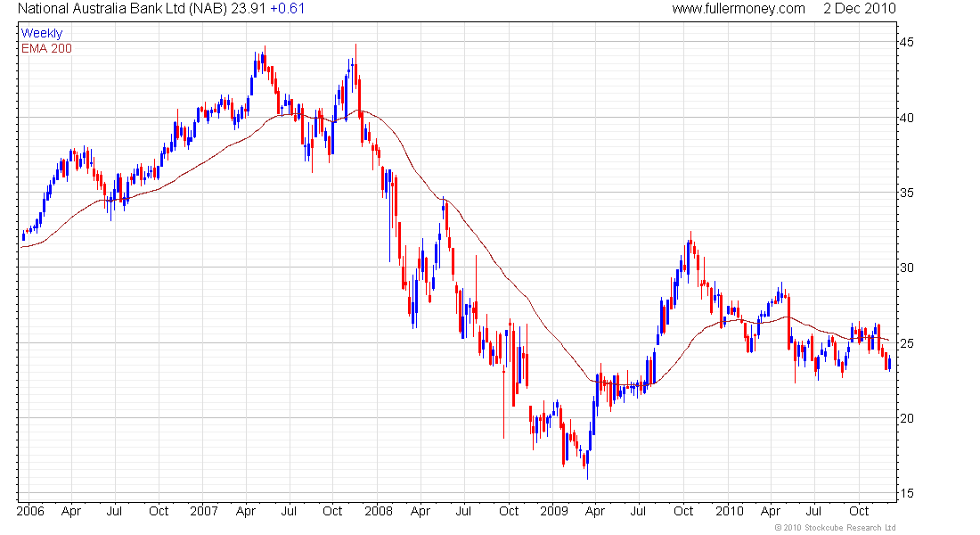Select the 2008 year axis label
The height and width of the screenshot is (535, 980).
point(379,511)
